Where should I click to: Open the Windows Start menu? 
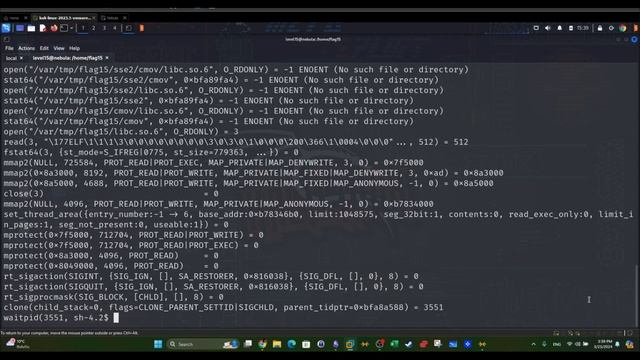(x=158, y=344)
